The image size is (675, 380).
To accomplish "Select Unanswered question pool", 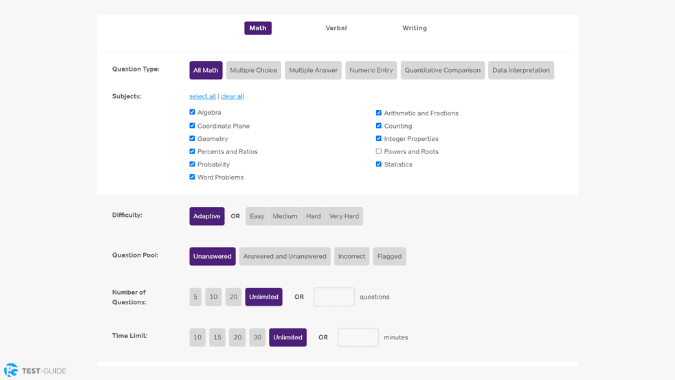I will (x=212, y=256).
